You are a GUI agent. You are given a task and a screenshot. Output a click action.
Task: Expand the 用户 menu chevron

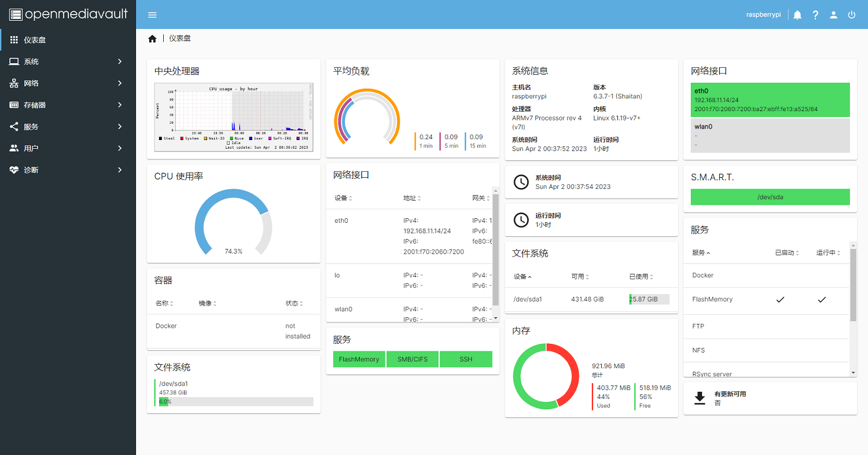tap(120, 148)
